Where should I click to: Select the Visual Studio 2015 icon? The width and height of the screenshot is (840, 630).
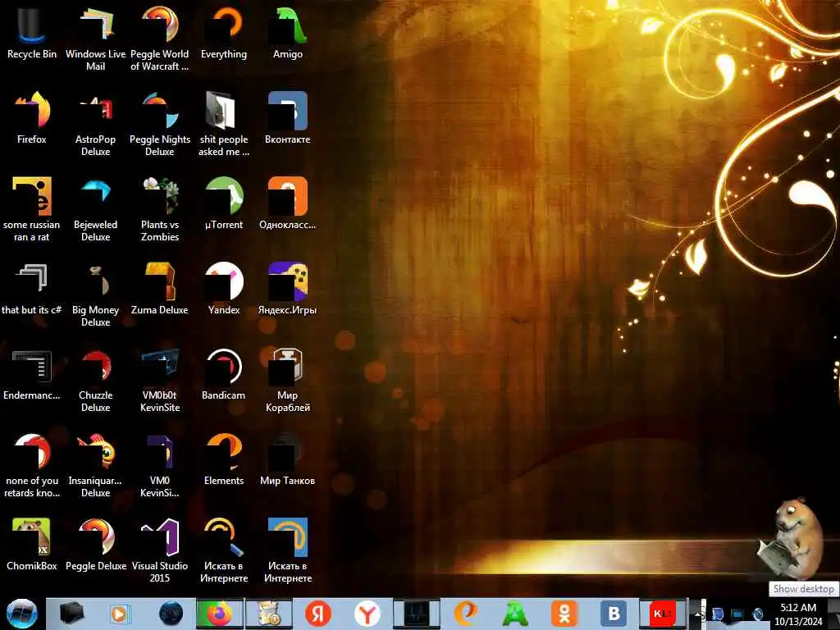[x=160, y=550]
